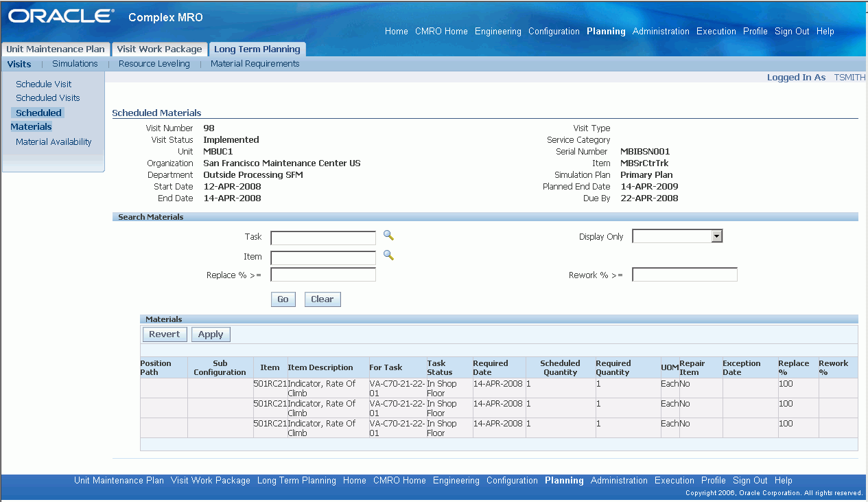Focus the Item input field
868x502 pixels.
(323, 258)
